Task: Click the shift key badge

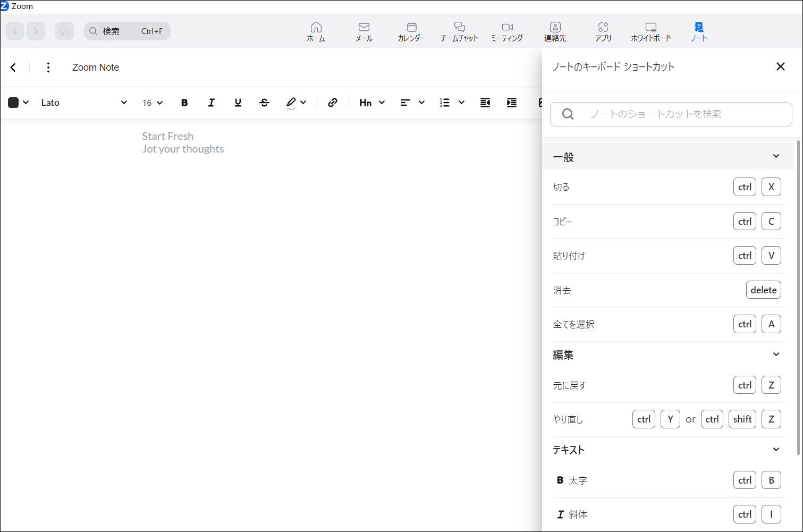Action: 742,419
